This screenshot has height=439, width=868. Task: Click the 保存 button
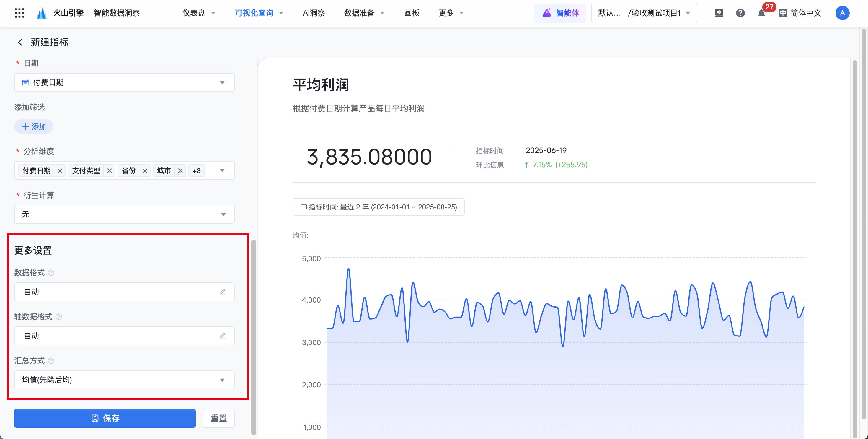(x=105, y=418)
